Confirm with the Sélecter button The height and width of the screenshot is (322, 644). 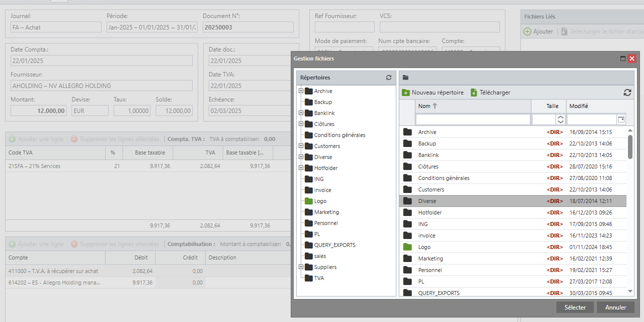coord(575,307)
